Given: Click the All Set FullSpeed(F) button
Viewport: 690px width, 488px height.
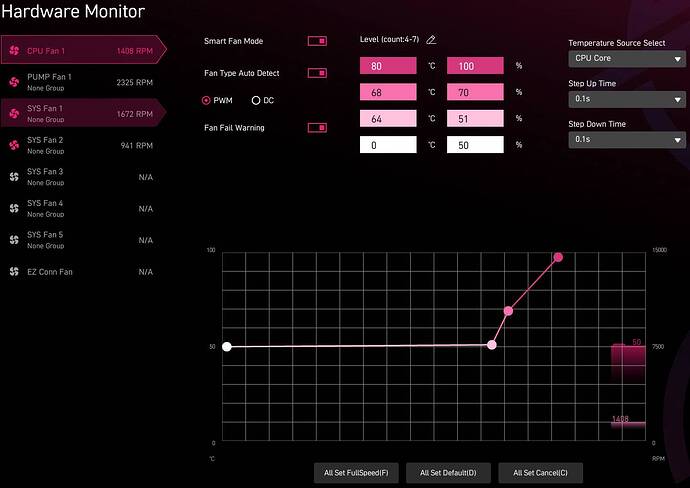Looking at the screenshot, I should [356, 473].
